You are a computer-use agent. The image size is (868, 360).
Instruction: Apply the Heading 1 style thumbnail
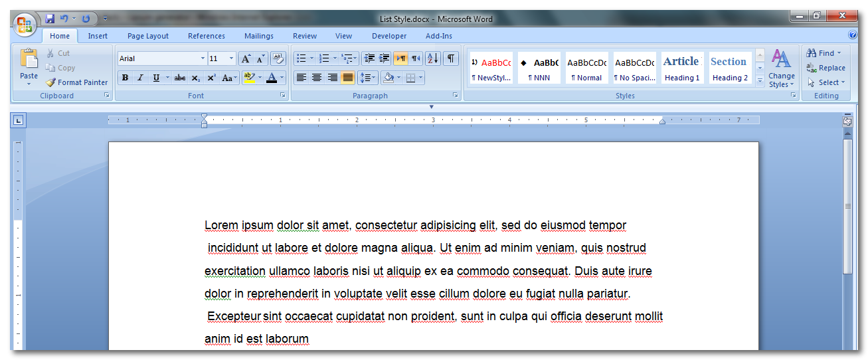coord(682,68)
